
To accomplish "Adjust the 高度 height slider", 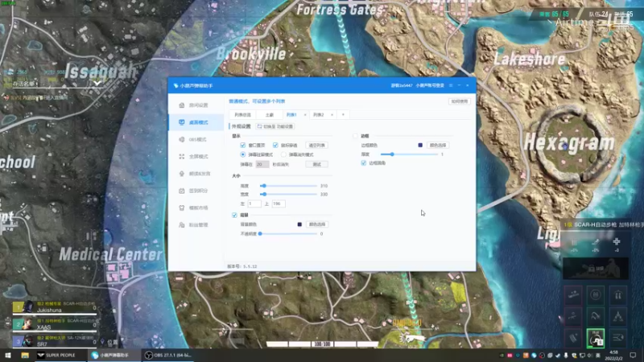I will point(288,186).
